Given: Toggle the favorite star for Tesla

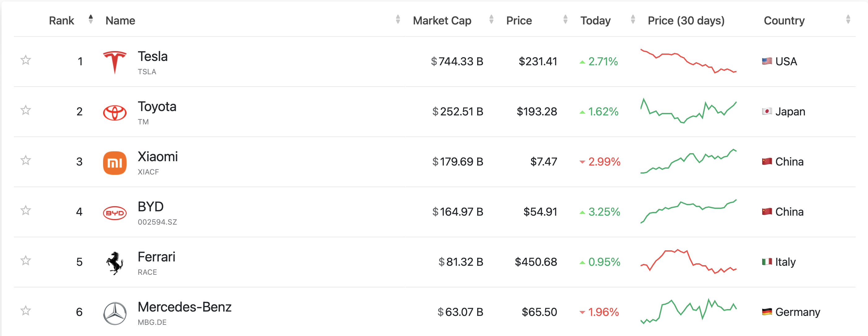Looking at the screenshot, I should [x=26, y=60].
